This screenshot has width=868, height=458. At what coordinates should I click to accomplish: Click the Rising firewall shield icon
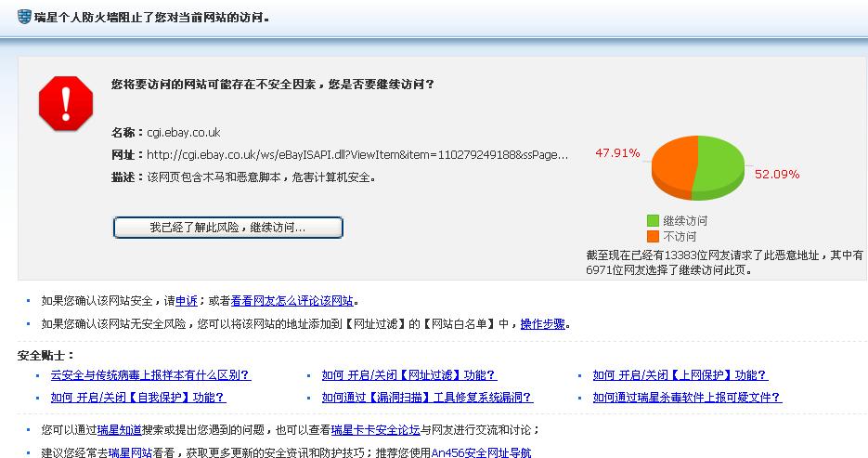24,17
